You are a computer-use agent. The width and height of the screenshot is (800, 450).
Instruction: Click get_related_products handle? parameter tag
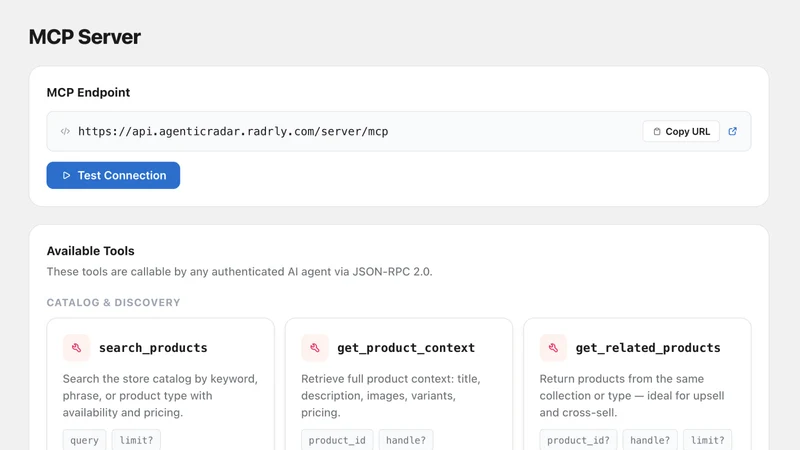650,440
